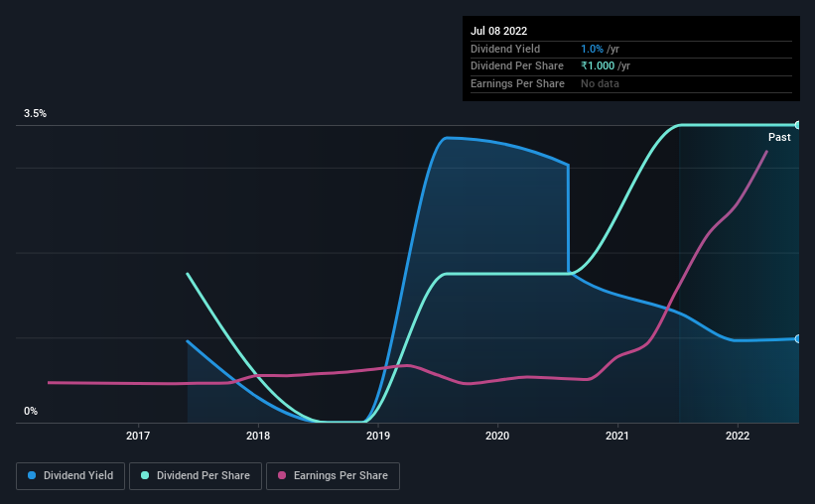The width and height of the screenshot is (815, 504).
Task: Toggle the Earnings Per Share legend button
Action: point(333,476)
